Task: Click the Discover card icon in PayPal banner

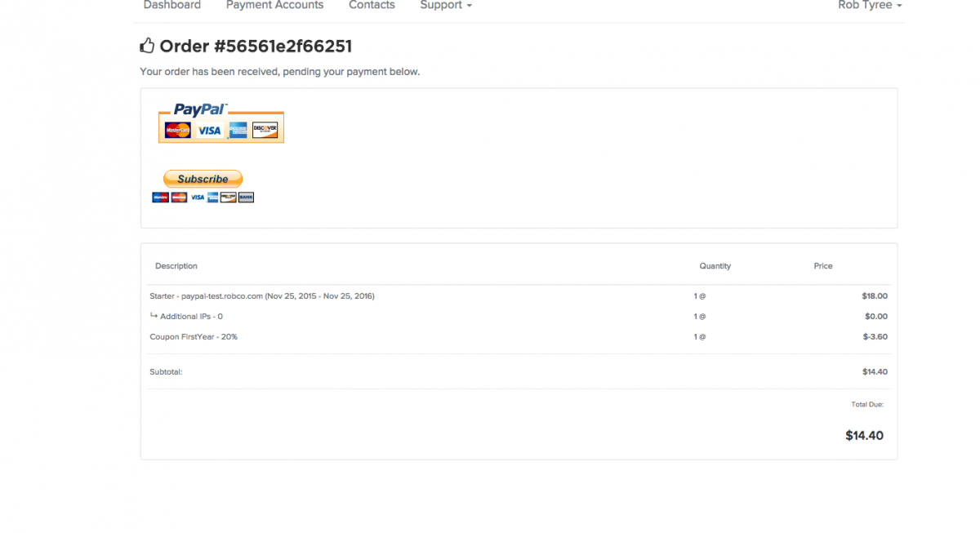Action: (x=265, y=130)
